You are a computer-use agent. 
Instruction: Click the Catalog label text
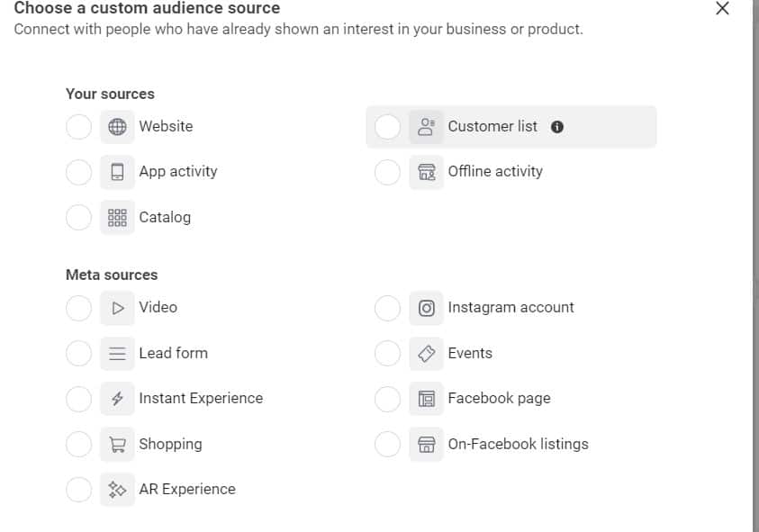(165, 218)
